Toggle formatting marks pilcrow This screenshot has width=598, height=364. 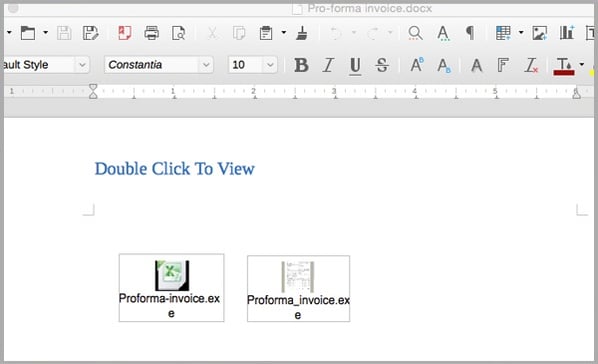coord(470,33)
